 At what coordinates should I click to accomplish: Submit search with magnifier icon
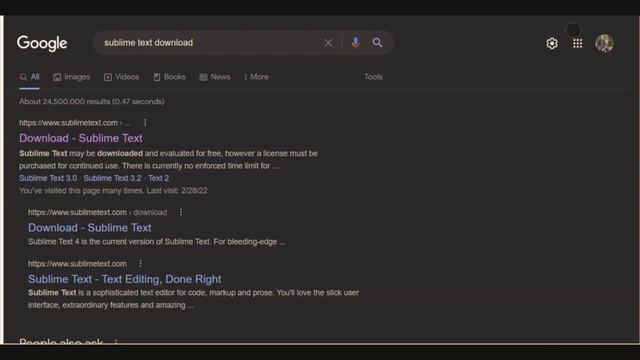point(377,42)
